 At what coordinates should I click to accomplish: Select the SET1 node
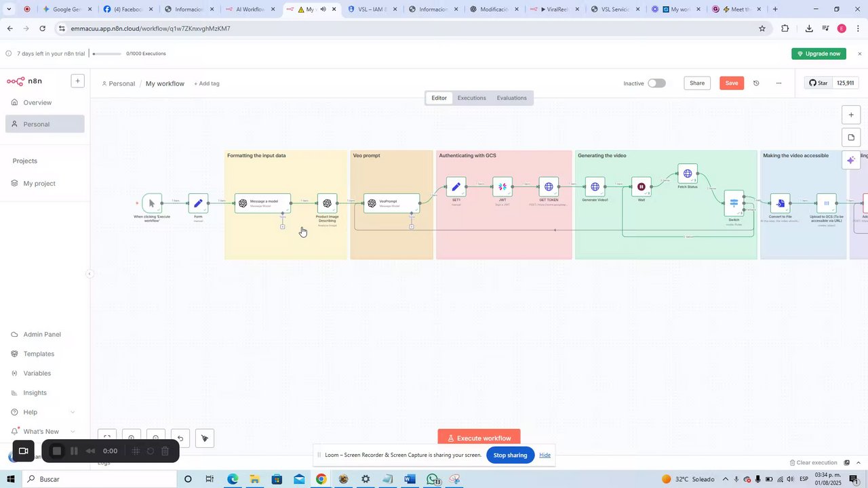pyautogui.click(x=456, y=186)
